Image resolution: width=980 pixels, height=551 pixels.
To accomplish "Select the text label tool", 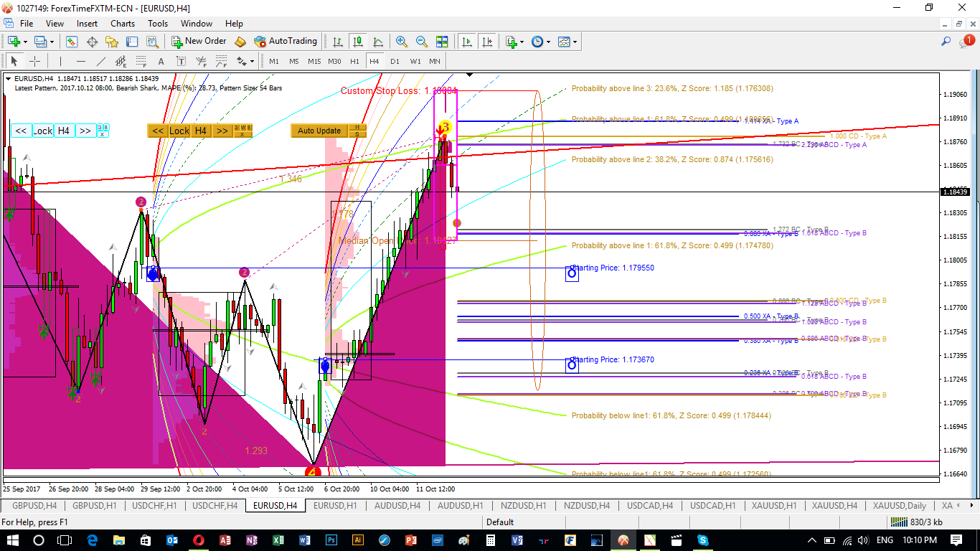I will [181, 61].
